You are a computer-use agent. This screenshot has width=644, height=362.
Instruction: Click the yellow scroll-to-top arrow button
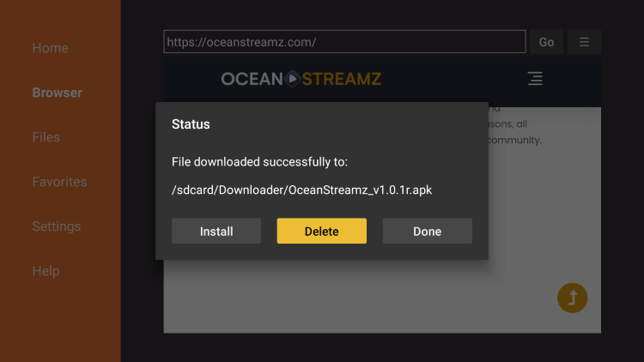572,298
